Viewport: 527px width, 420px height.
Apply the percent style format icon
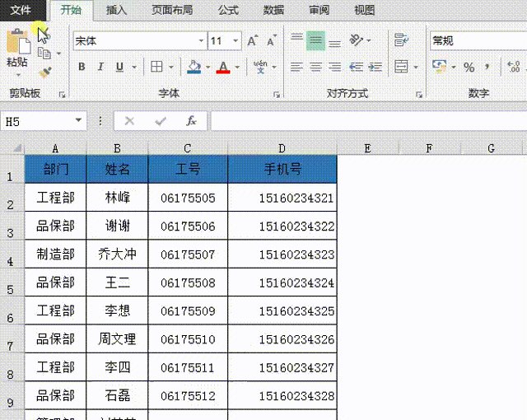click(x=469, y=67)
